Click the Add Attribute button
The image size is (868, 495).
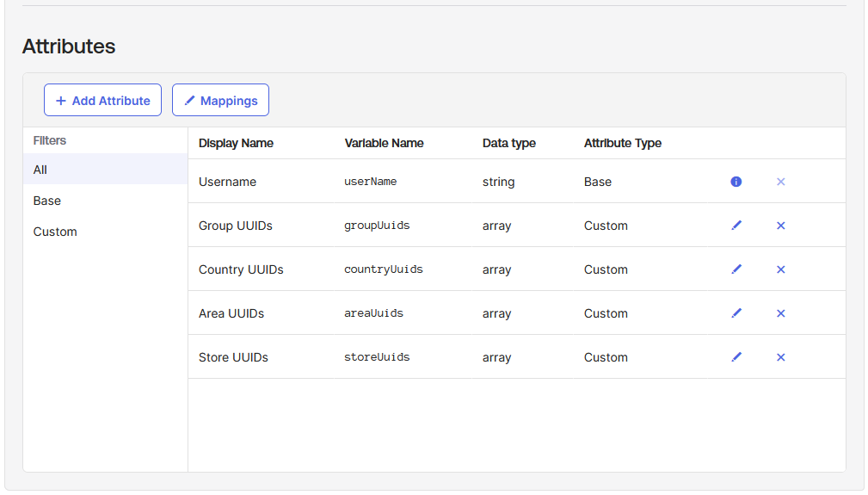click(102, 100)
